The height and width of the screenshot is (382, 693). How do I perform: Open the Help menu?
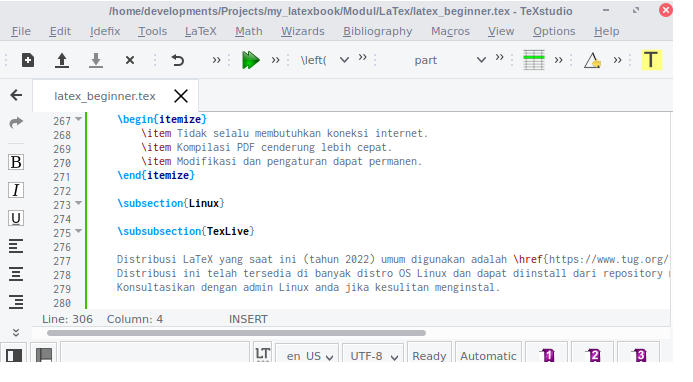(606, 31)
